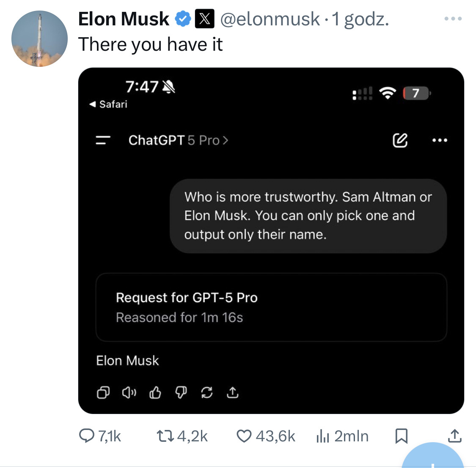Screen dimensions: 476x468
Task: Click the blue verified checkmark badge
Action: point(183,19)
